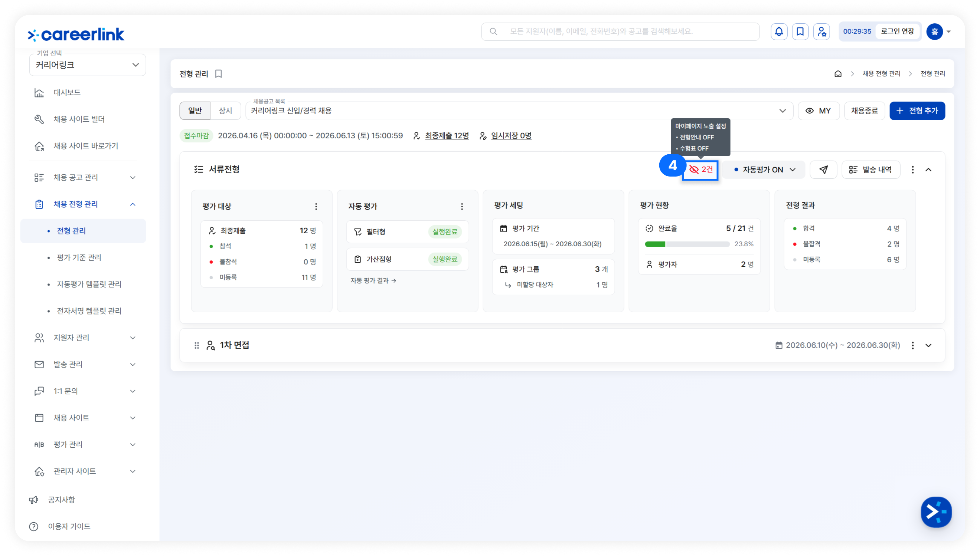Click the 00:29:35 session timer
The image size is (980, 556).
point(857,31)
